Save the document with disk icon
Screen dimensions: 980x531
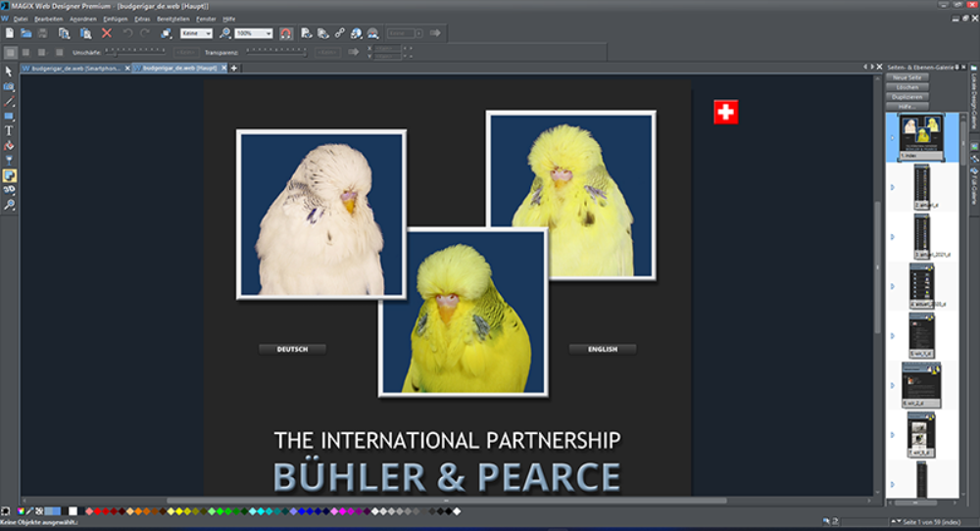(42, 33)
